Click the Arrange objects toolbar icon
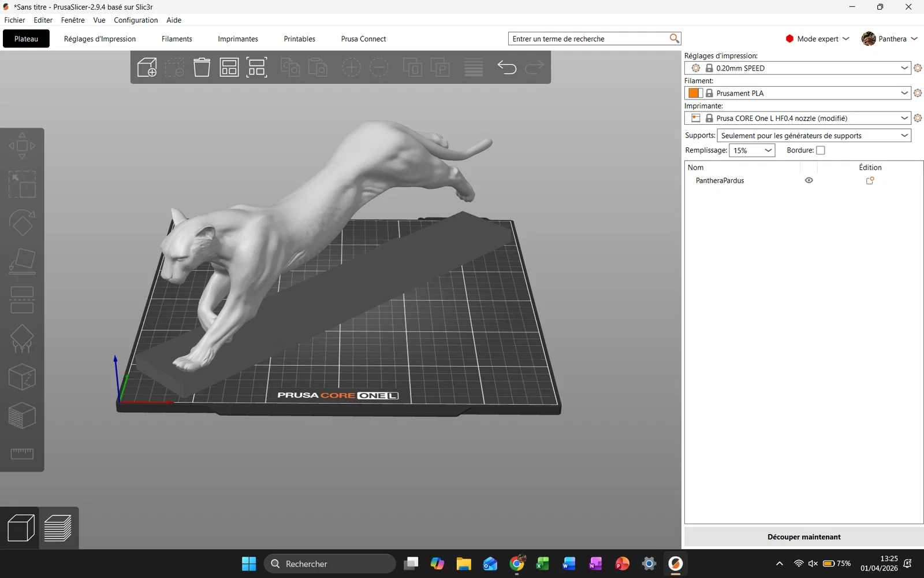The image size is (924, 578). click(229, 68)
